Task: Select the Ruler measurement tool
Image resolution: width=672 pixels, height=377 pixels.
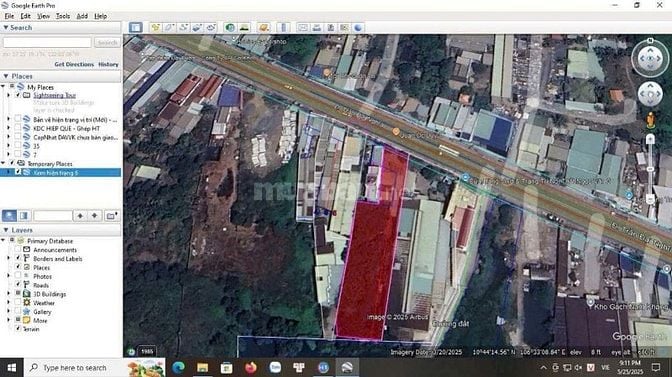Action: point(283,28)
